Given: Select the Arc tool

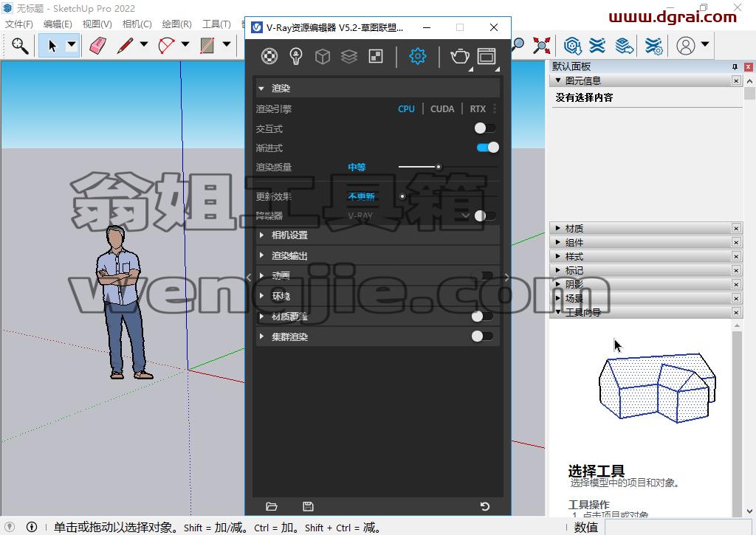Looking at the screenshot, I should point(166,46).
